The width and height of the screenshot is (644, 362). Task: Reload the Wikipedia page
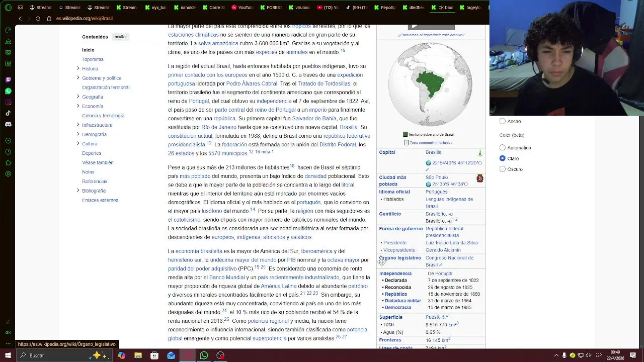coord(38,19)
